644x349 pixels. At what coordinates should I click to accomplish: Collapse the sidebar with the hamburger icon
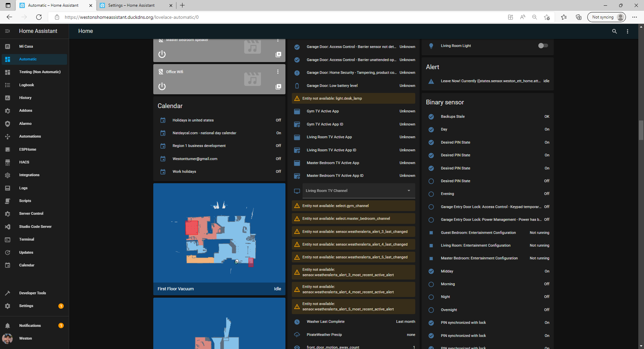click(x=7, y=31)
